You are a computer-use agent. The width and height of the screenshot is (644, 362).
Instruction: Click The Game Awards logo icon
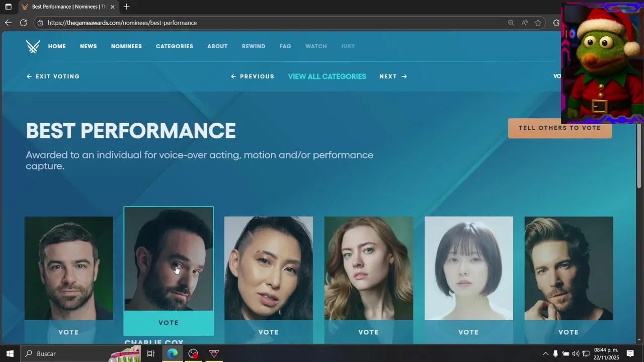(33, 46)
